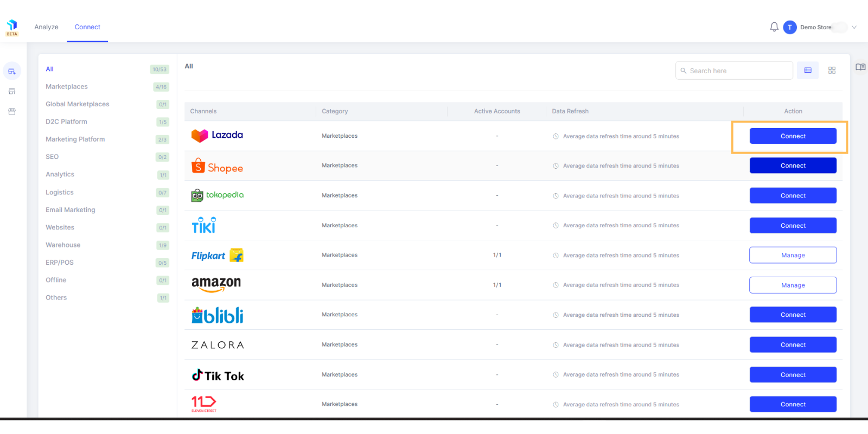Image resolution: width=868 pixels, height=434 pixels.
Task: Open the notifications bell
Action: (774, 27)
